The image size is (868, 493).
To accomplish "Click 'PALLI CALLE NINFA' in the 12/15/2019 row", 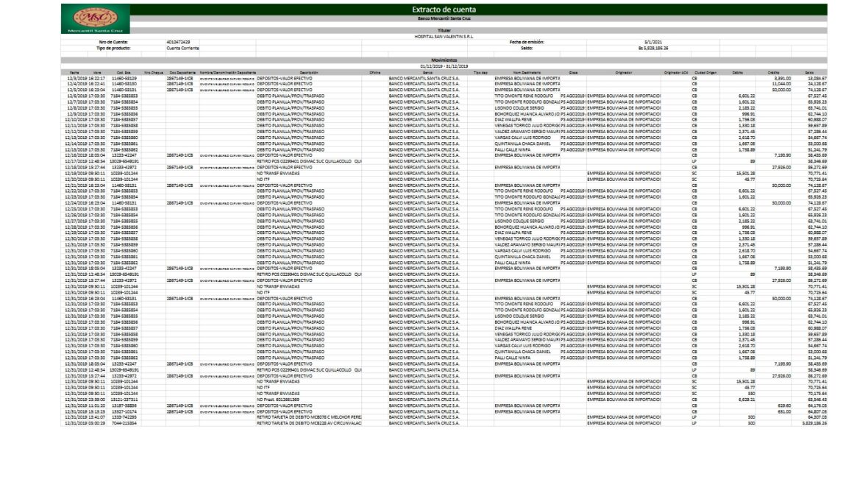I will point(512,149).
